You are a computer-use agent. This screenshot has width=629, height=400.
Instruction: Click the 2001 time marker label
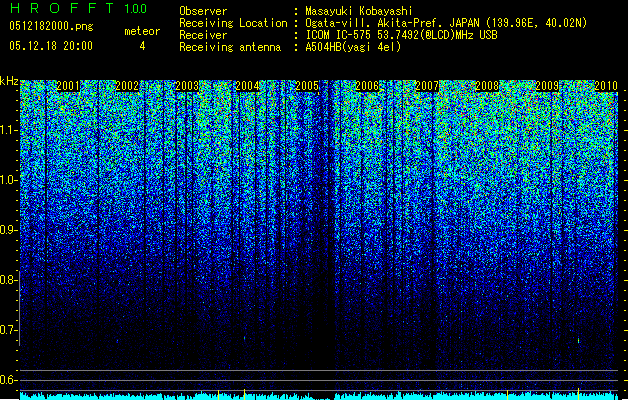point(68,86)
